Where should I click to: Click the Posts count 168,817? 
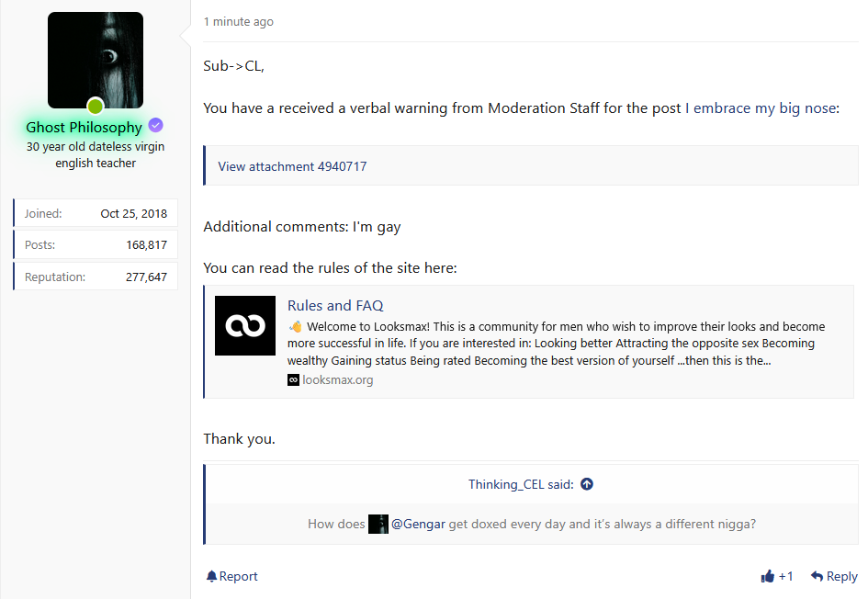point(146,244)
